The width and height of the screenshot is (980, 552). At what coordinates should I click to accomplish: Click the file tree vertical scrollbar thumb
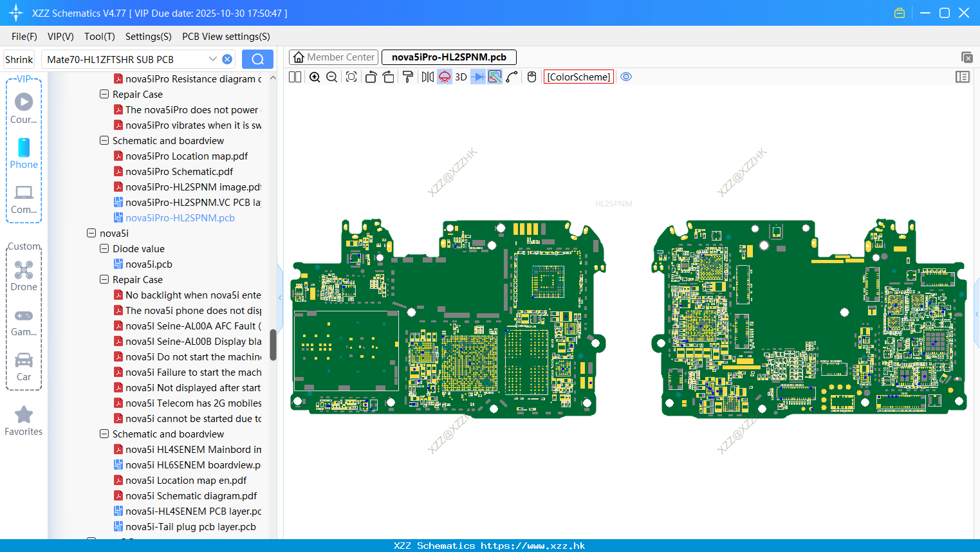point(273,345)
